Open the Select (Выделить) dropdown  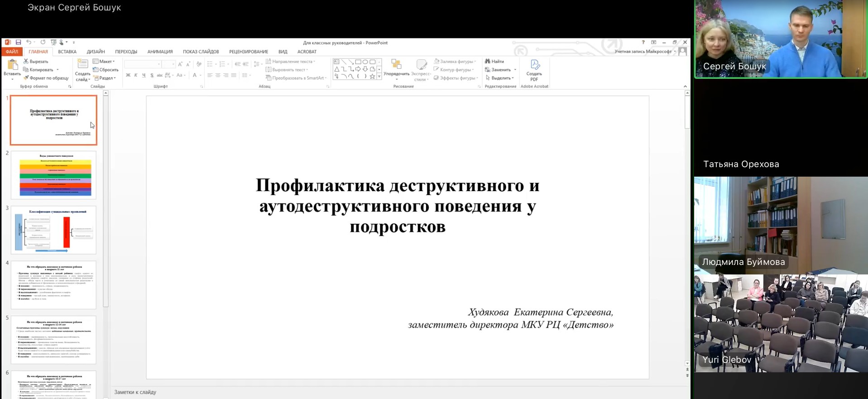click(500, 78)
